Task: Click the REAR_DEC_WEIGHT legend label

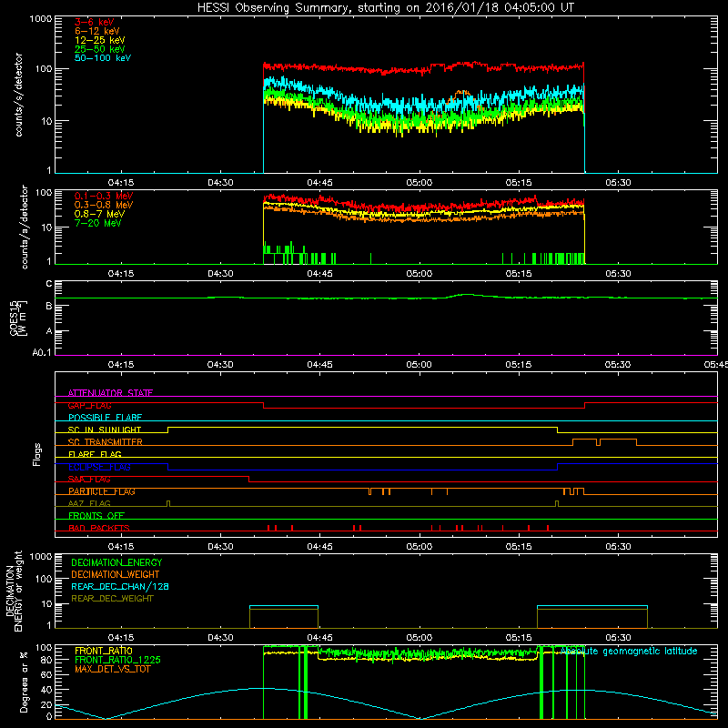Action: click(112, 599)
